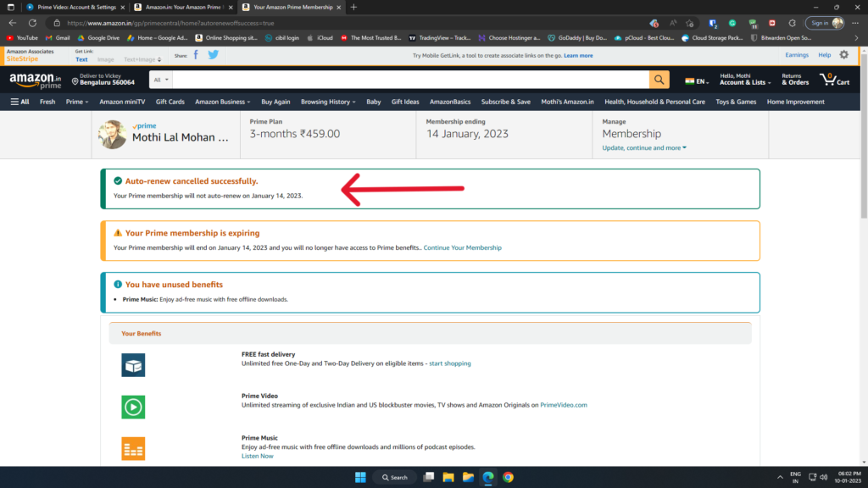
Task: Open the browser extensions puzzle icon
Action: pyautogui.click(x=793, y=23)
